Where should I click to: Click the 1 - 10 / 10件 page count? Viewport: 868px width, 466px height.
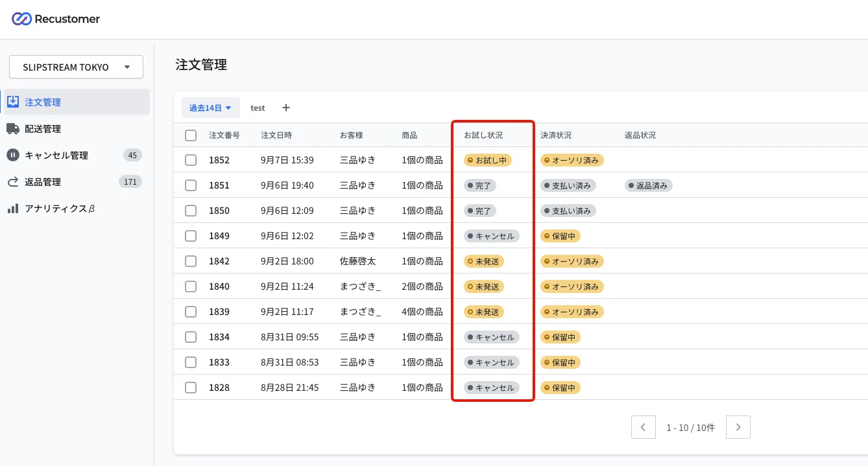tap(690, 428)
